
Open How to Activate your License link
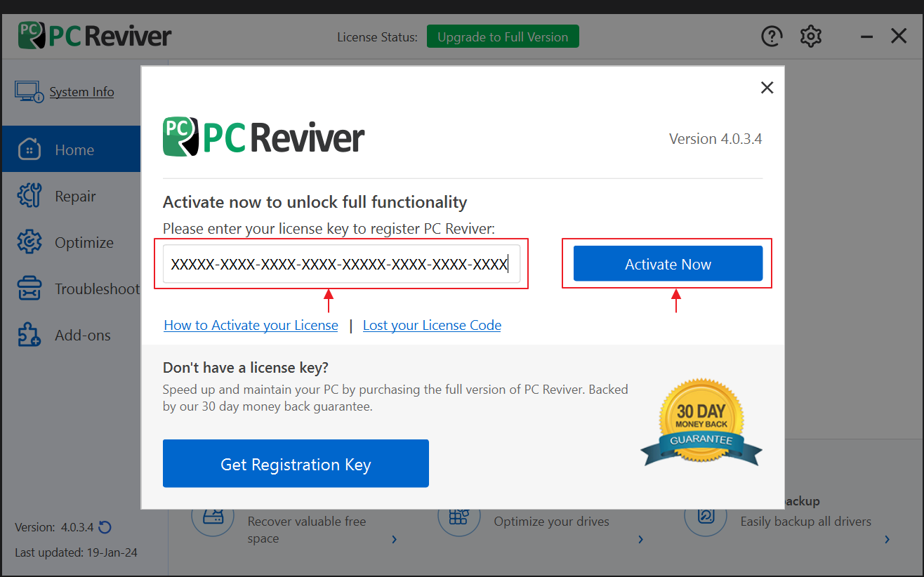251,325
